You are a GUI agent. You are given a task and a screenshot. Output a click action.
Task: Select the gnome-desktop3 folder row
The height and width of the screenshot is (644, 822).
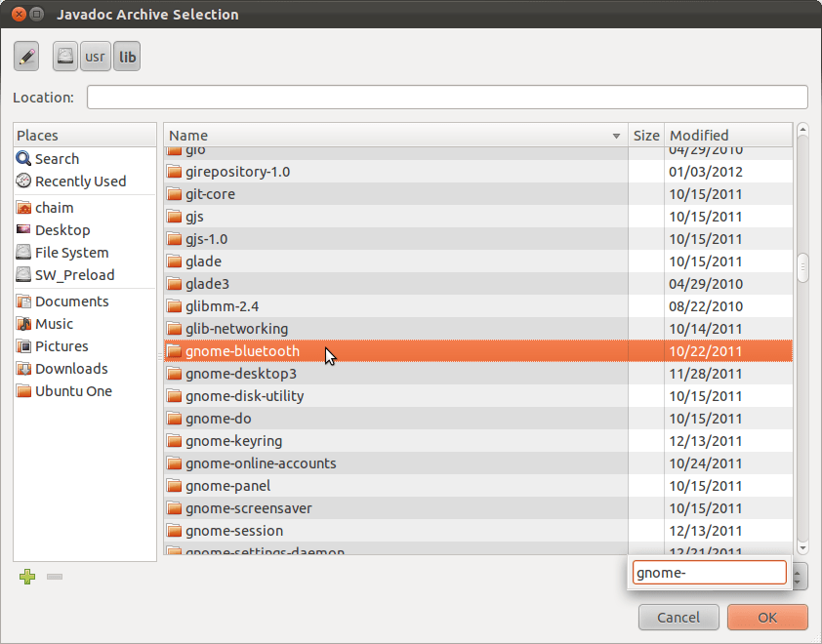tap(239, 373)
